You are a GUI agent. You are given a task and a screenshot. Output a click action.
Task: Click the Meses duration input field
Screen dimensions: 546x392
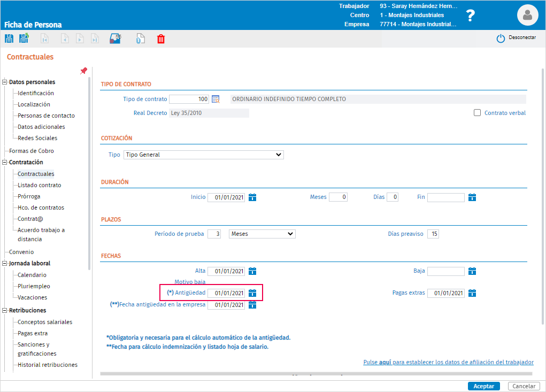click(338, 197)
